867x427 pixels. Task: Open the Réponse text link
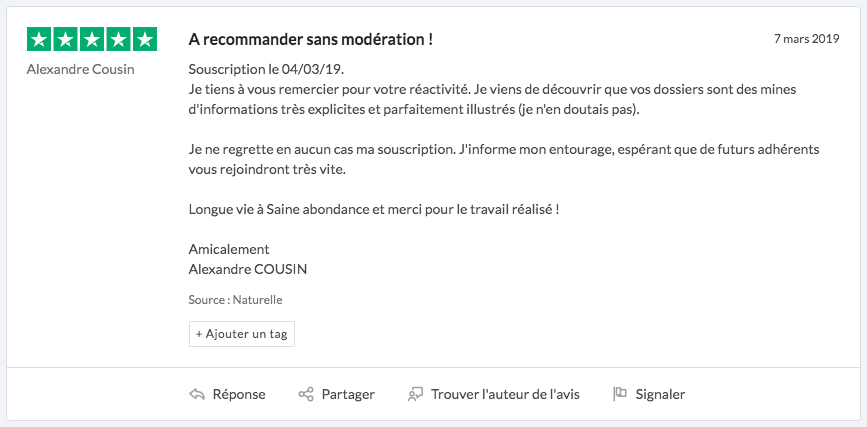click(x=239, y=394)
